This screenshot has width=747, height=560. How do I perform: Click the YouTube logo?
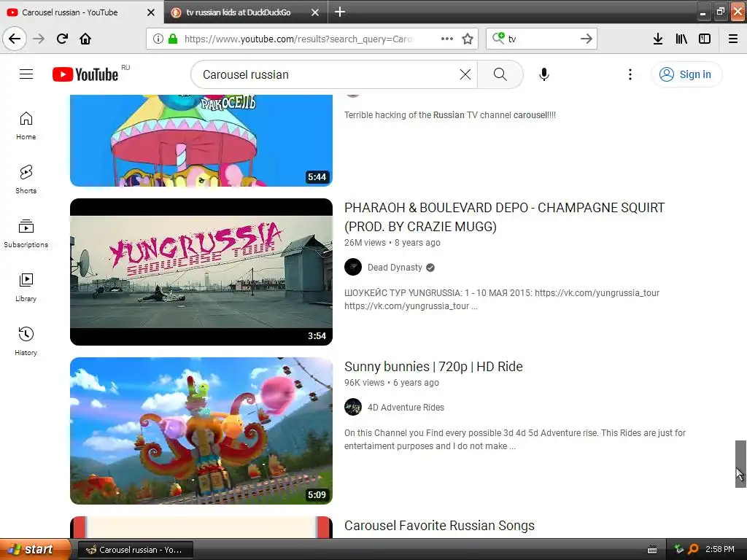coord(86,74)
